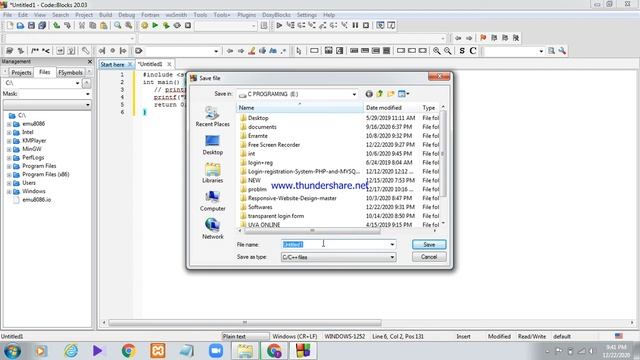Click the Build gear icon
This screenshot has width=640, height=360.
144,26
